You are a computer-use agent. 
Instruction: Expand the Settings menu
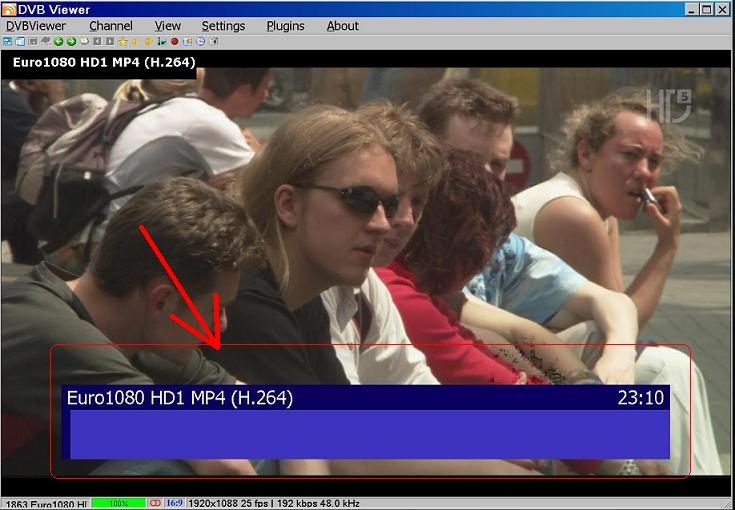click(x=223, y=26)
